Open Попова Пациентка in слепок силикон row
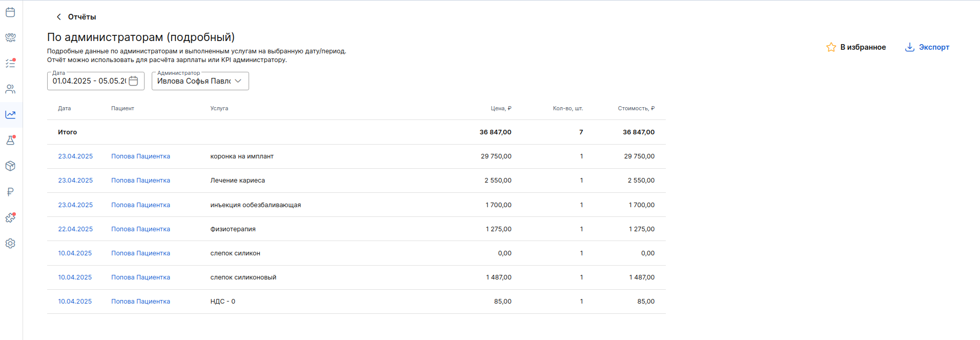The image size is (980, 340). (x=140, y=253)
